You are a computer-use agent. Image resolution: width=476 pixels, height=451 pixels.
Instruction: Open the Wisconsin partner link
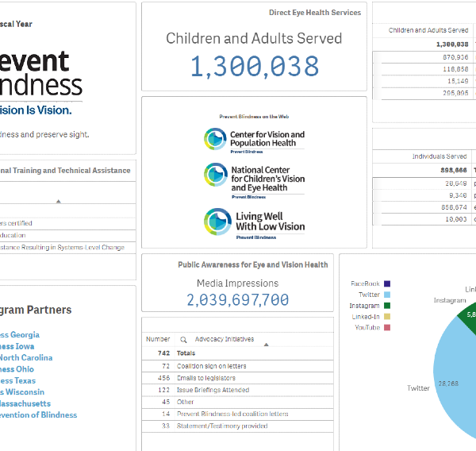[x=22, y=392]
